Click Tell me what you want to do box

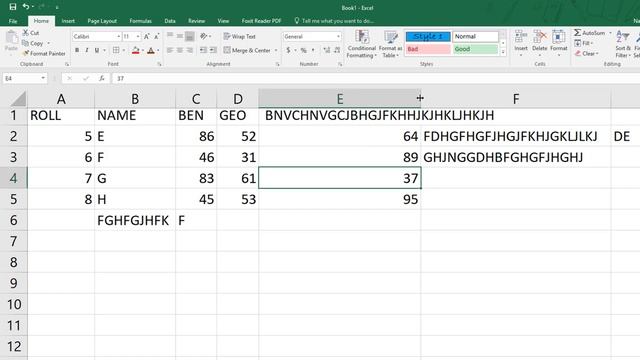click(x=334, y=21)
